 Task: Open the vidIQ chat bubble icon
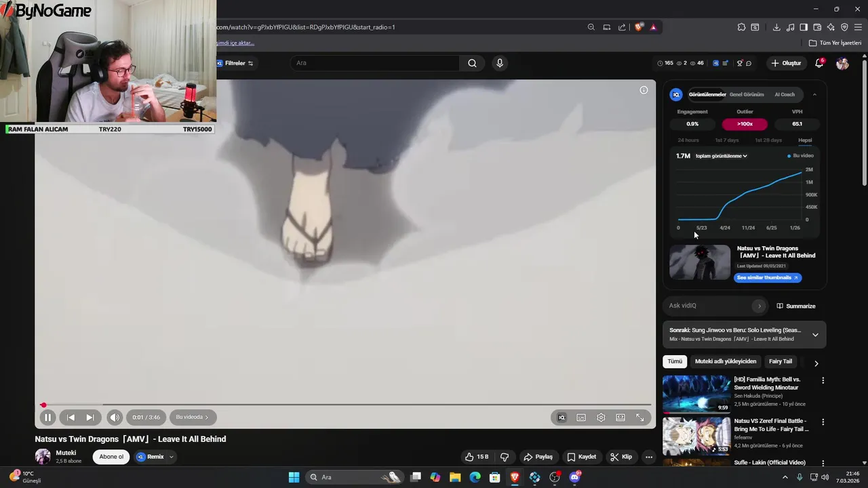pos(749,63)
